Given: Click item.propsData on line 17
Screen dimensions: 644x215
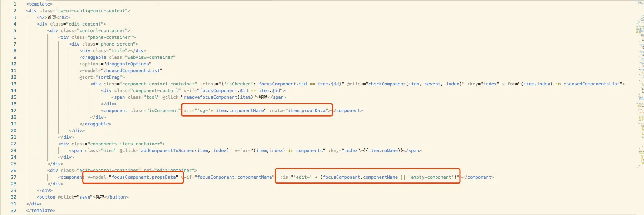Looking at the screenshot, I should (x=307, y=111).
